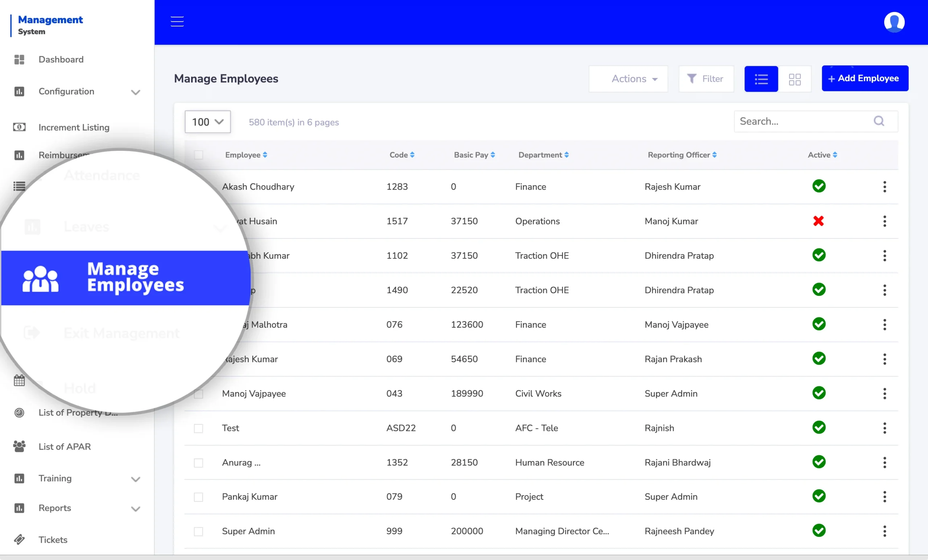
Task: Click the Manage Employees people icon
Action: (x=41, y=278)
